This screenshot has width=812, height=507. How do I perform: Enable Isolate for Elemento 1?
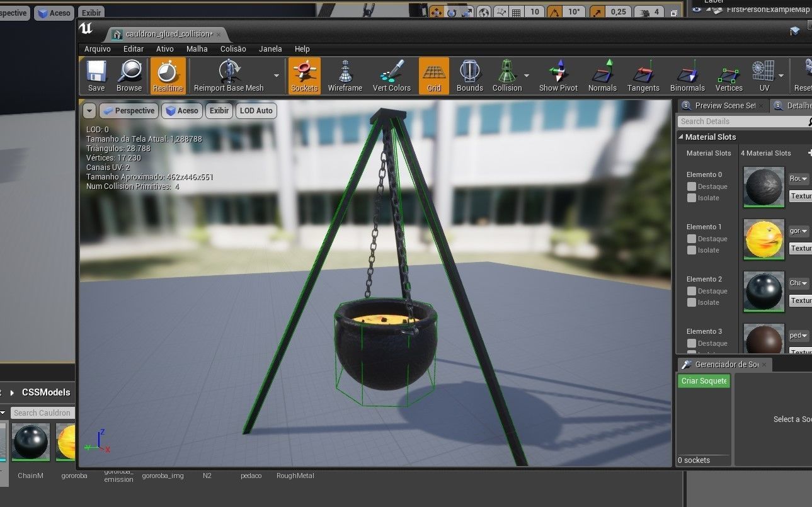pos(692,250)
